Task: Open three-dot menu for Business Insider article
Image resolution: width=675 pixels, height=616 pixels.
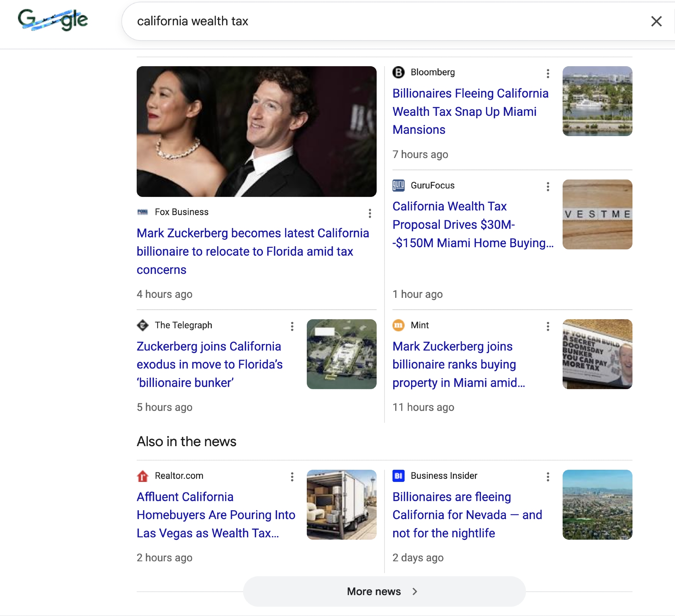Action: click(x=548, y=477)
